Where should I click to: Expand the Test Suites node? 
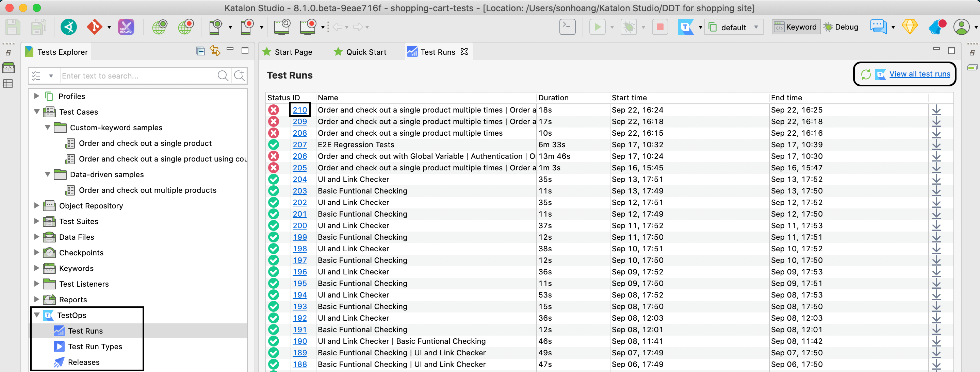click(x=36, y=221)
